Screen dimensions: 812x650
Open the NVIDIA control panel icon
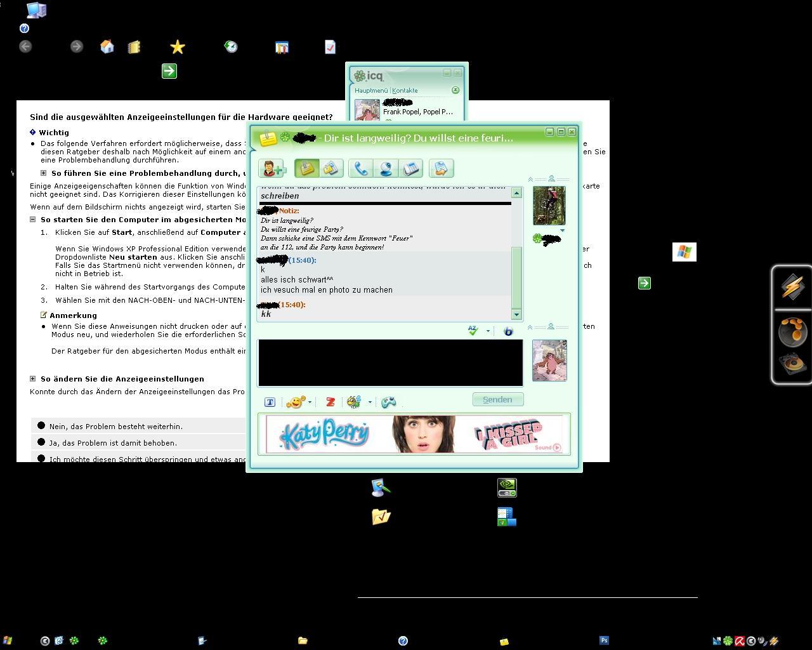(507, 487)
